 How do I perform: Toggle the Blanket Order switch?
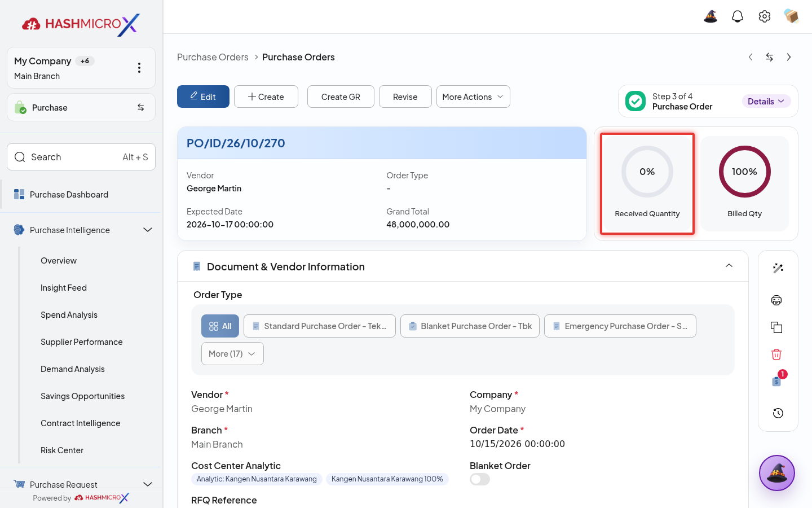pos(480,479)
